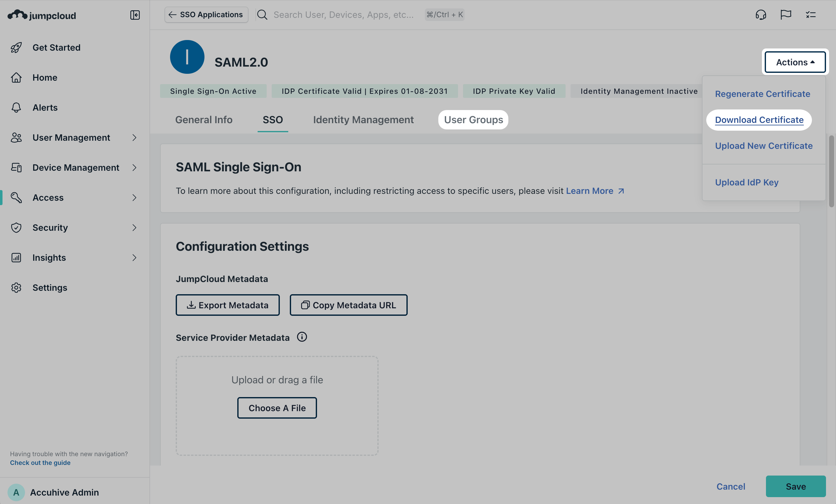This screenshot has width=836, height=504.
Task: Open support via the headset icon
Action: [761, 15]
